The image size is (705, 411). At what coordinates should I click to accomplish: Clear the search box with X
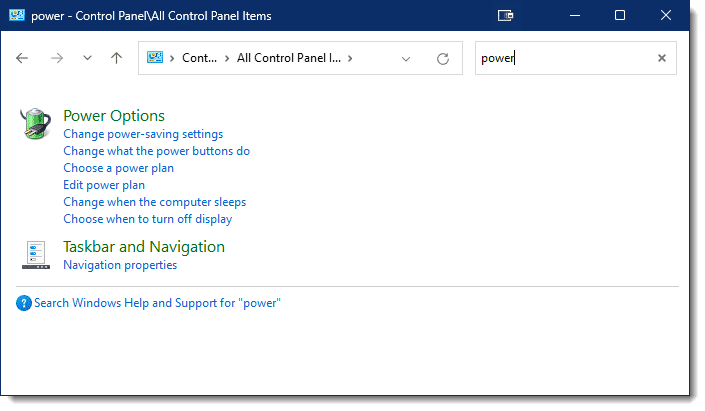click(661, 58)
